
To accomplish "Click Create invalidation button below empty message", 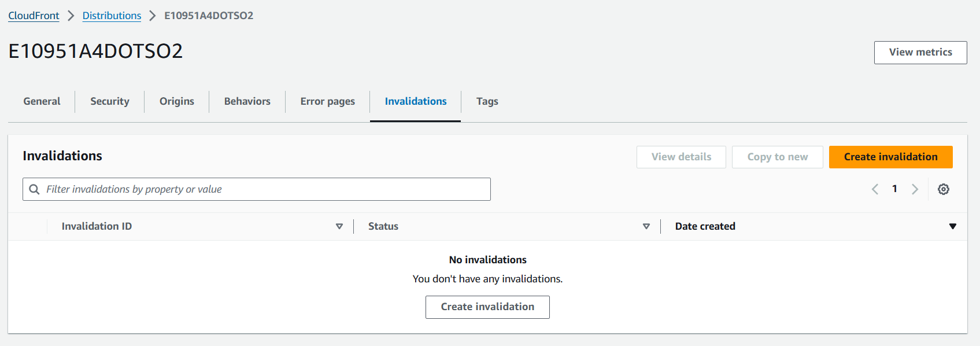I will click(x=487, y=307).
